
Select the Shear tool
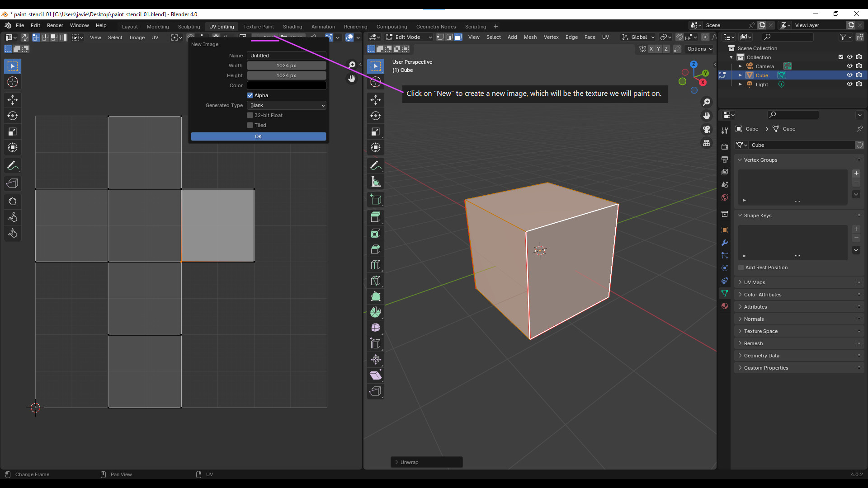pyautogui.click(x=376, y=375)
